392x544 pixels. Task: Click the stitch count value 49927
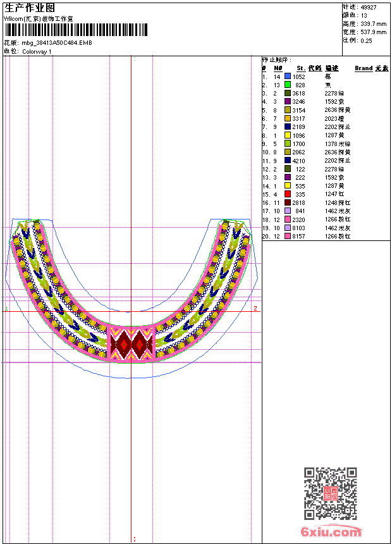click(x=369, y=7)
